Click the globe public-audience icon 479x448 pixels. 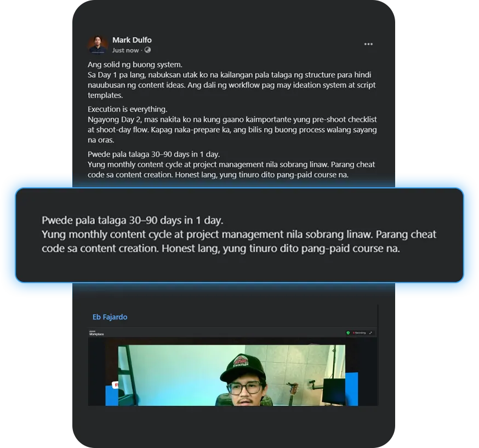(x=147, y=50)
